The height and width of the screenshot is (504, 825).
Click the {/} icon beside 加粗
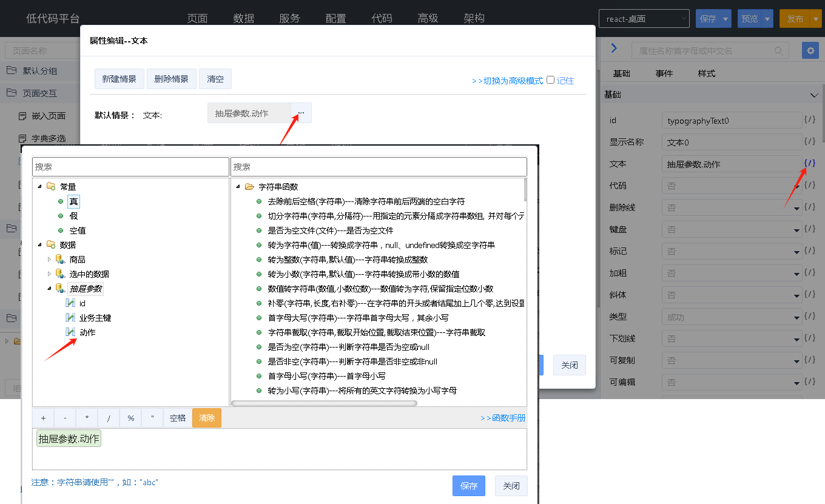click(809, 272)
